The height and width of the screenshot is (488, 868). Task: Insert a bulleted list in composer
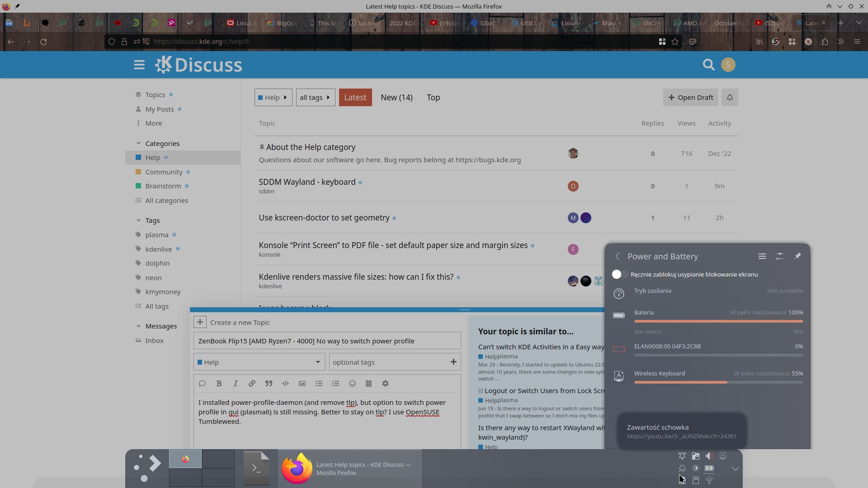319,383
